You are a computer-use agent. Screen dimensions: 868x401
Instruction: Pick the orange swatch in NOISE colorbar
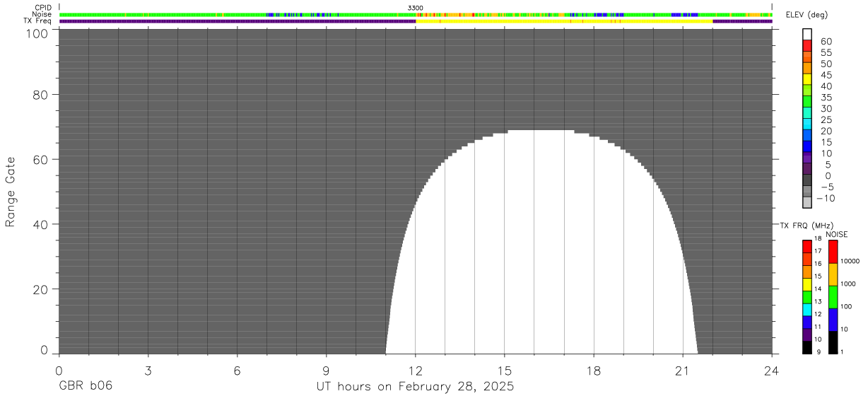click(833, 274)
